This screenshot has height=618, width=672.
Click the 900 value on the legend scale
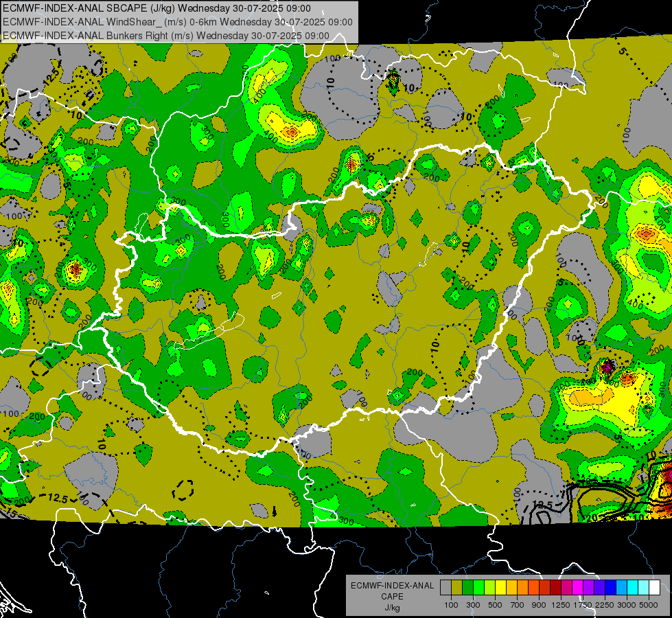539,605
